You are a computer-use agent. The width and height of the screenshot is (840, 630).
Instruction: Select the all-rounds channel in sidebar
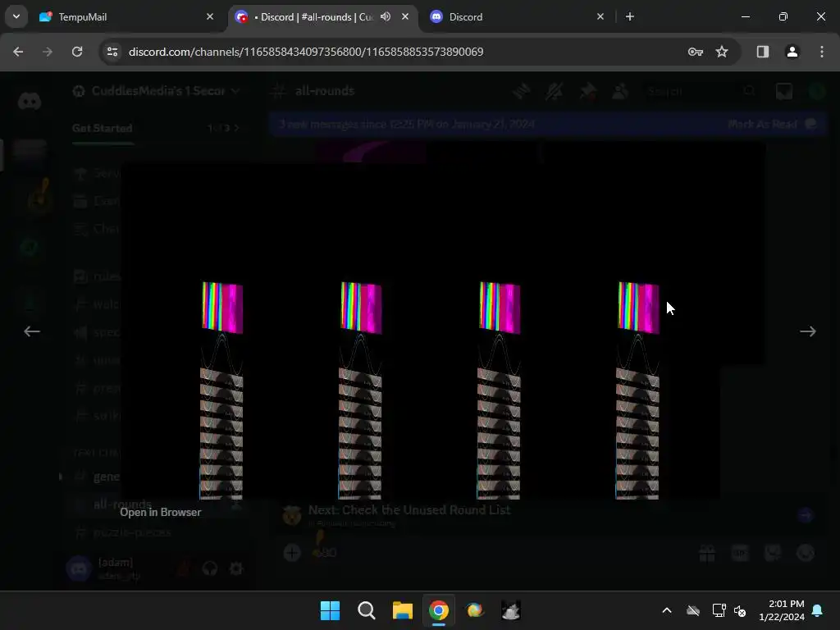pos(122,504)
